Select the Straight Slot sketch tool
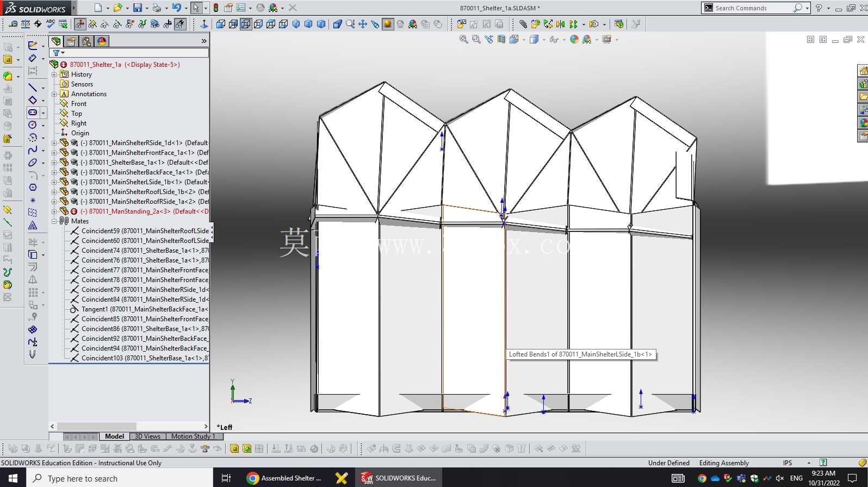The width and height of the screenshot is (868, 487). 33,113
